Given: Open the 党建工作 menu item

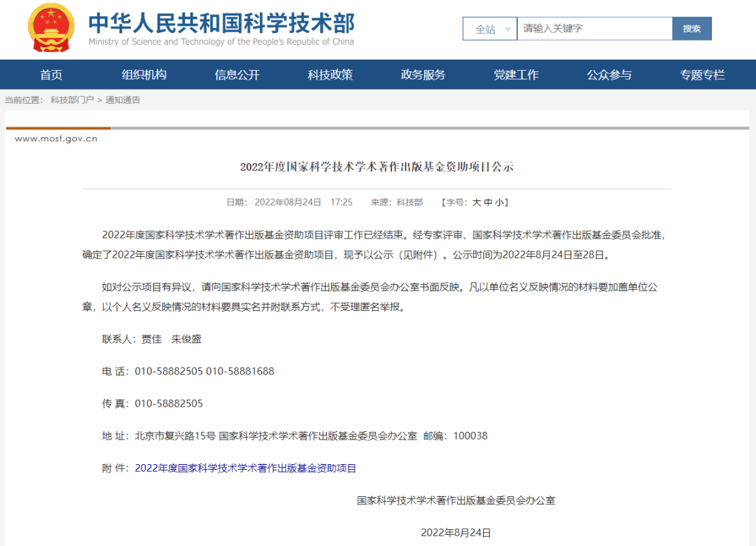Looking at the screenshot, I should 517,75.
